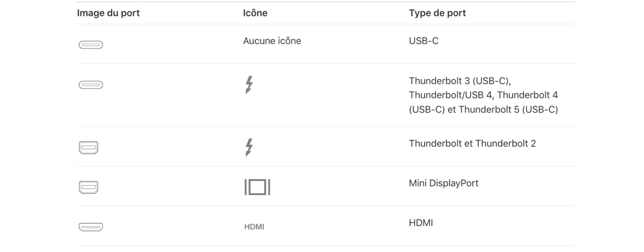Screen dimensions: 644x252
Task: Click the "Thunderbolt 5 (USB-C)" text
Action: click(508, 110)
